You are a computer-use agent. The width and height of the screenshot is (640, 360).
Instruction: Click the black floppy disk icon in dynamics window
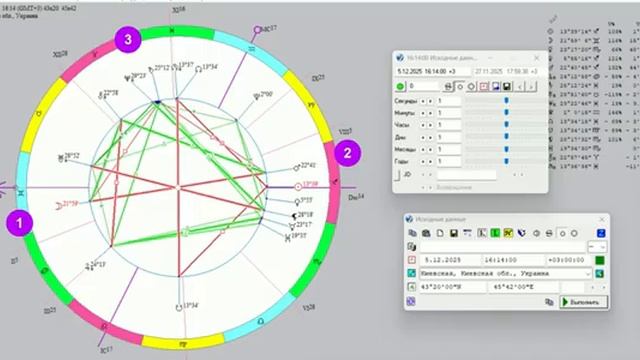[x=507, y=87]
